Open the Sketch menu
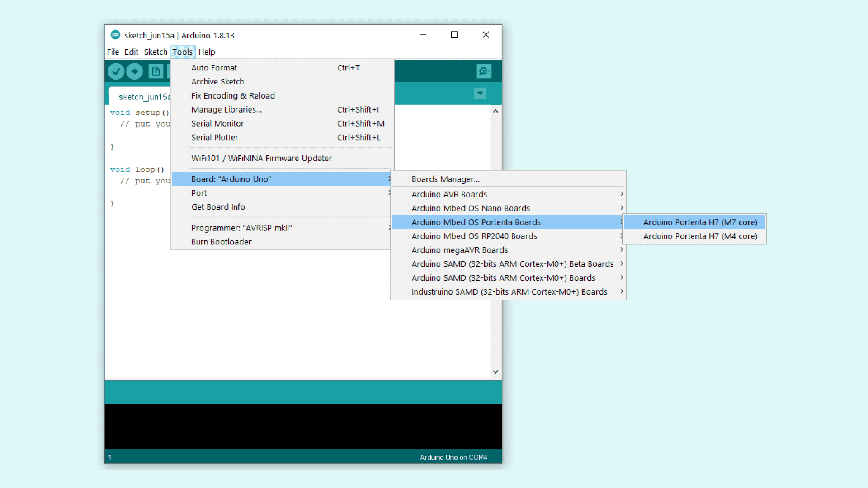Image resolution: width=868 pixels, height=488 pixels. point(156,52)
